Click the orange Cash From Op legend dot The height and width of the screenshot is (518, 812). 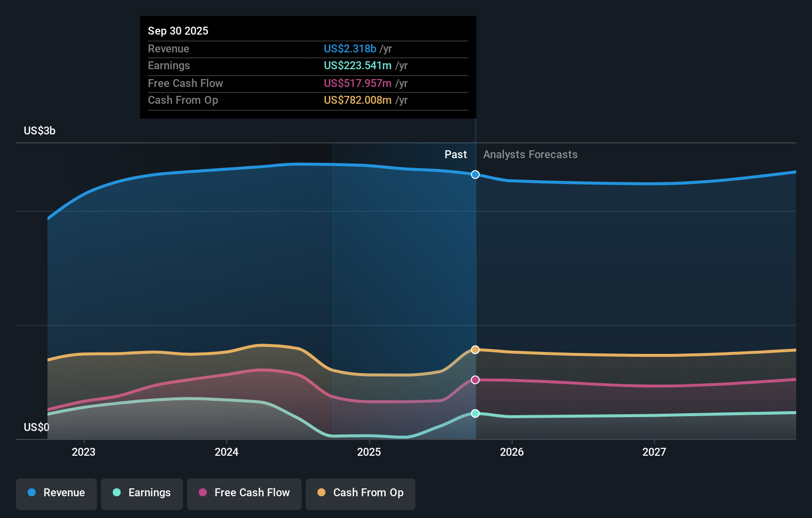[321, 493]
